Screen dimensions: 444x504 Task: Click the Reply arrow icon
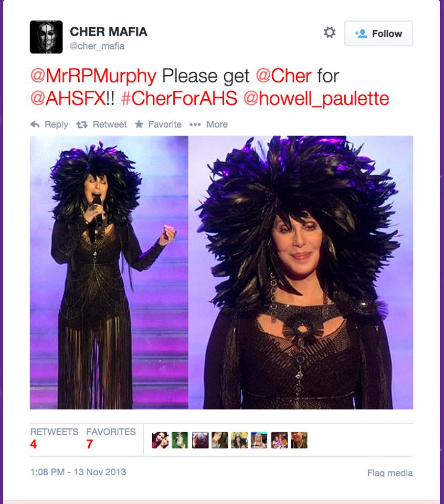[35, 124]
